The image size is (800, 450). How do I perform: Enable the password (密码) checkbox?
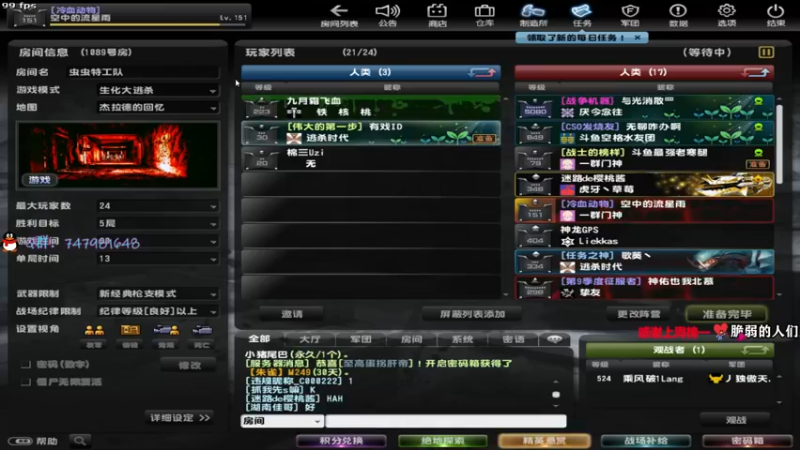(x=26, y=364)
